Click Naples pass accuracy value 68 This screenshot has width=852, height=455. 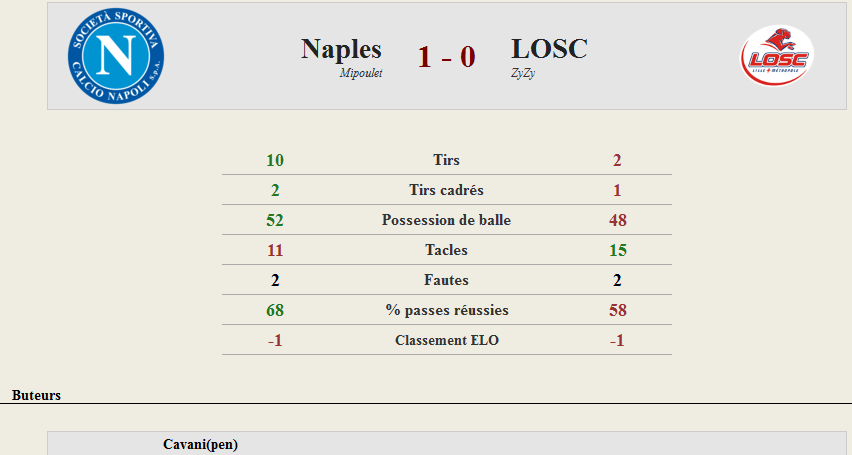click(275, 310)
